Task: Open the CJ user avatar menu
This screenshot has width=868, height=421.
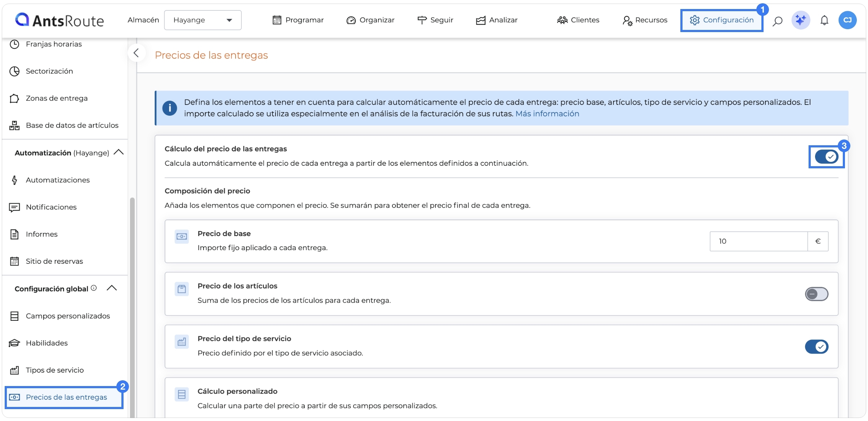Action: 847,20
